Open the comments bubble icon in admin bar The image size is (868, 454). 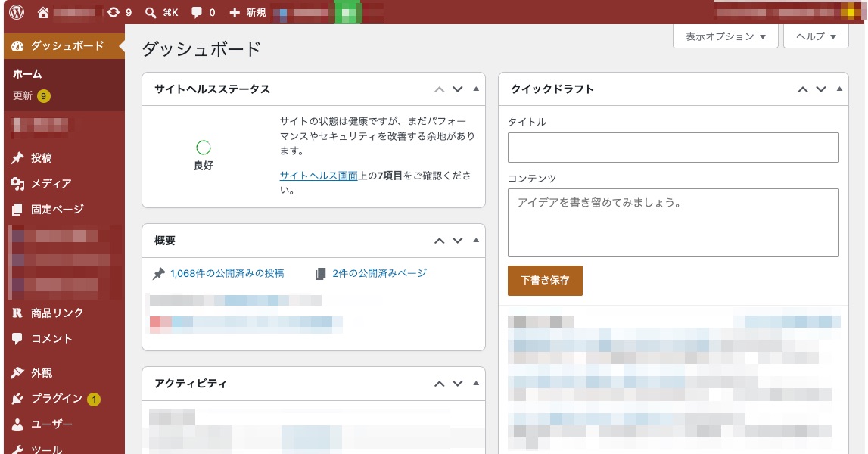pyautogui.click(x=197, y=12)
